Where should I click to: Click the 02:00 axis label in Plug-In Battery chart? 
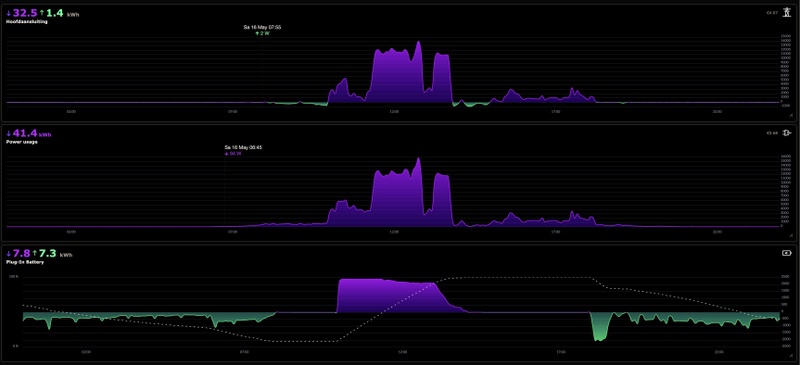(86, 351)
